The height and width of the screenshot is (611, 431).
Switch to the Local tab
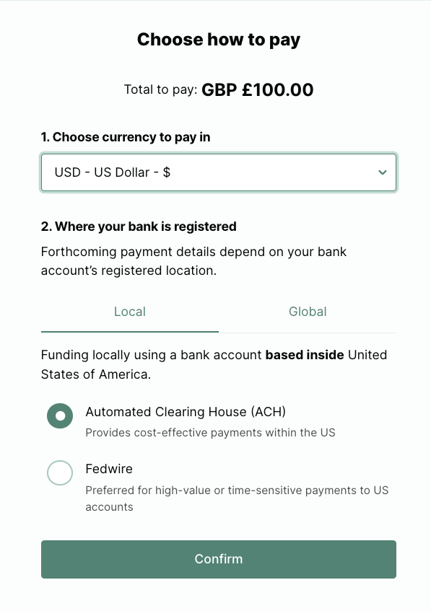tap(130, 312)
